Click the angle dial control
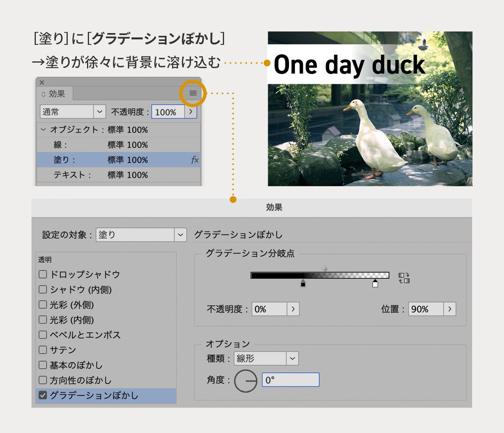 246,381
